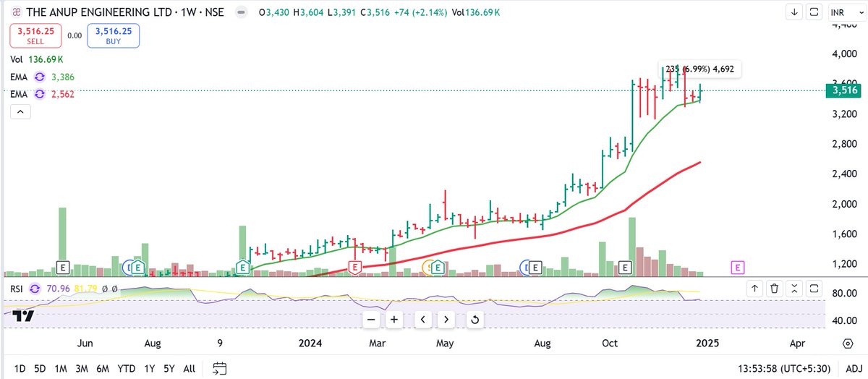Click the 80.00 RSI scale label
This screenshot has height=379, width=868.
click(844, 294)
